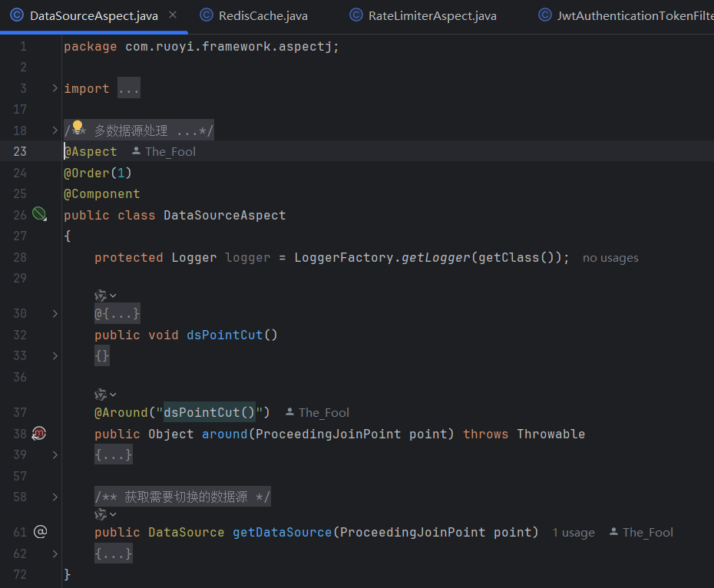Click the @Order annotation
714x588 pixels.
87,173
